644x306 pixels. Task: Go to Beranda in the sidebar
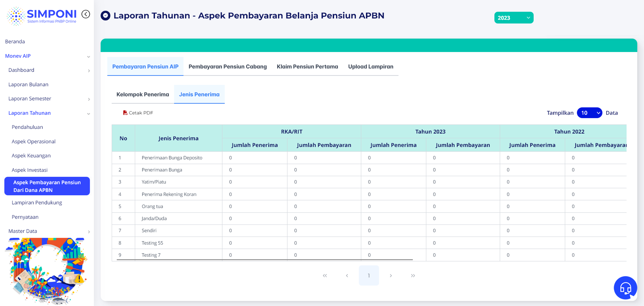tap(15, 42)
